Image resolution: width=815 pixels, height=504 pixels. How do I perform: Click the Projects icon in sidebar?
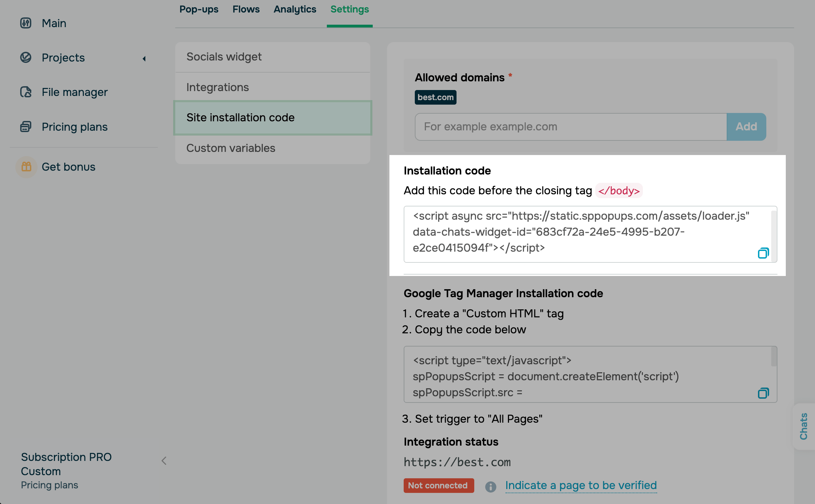point(26,57)
